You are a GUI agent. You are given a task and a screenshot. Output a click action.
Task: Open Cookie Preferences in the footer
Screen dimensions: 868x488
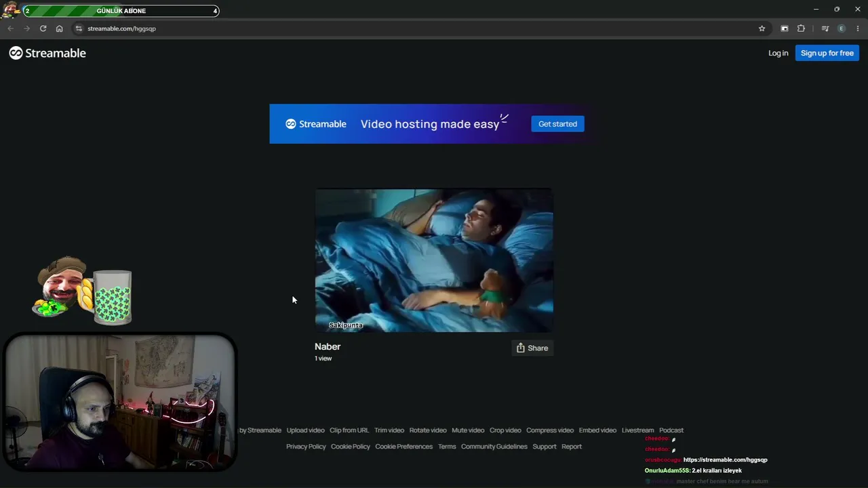pyautogui.click(x=404, y=447)
